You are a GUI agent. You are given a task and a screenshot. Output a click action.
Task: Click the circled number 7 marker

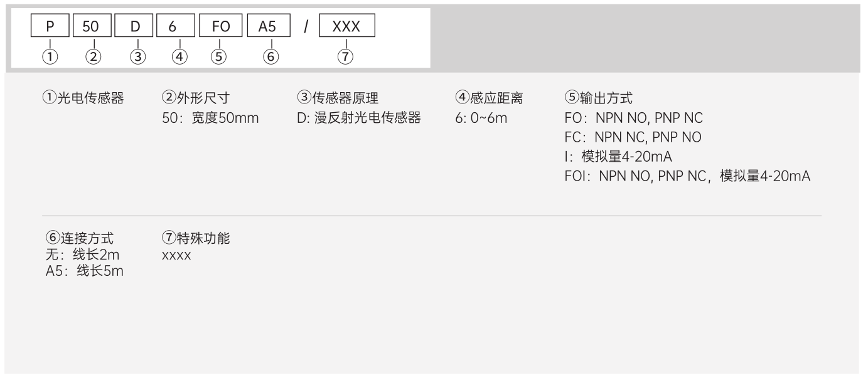(346, 56)
